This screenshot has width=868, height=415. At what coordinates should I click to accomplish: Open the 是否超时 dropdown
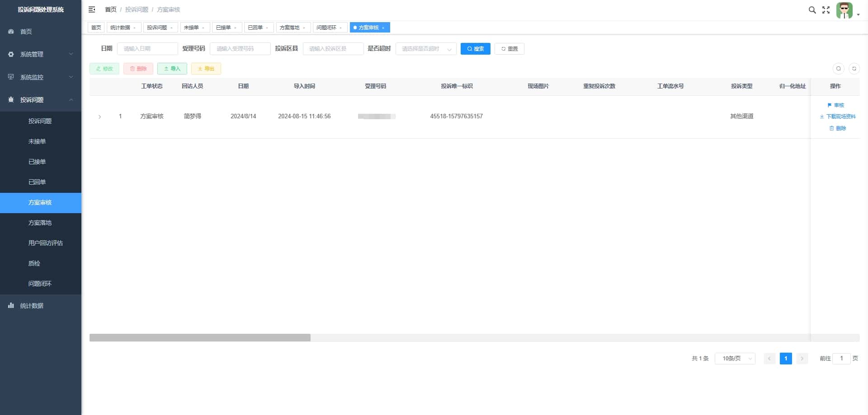coord(426,49)
